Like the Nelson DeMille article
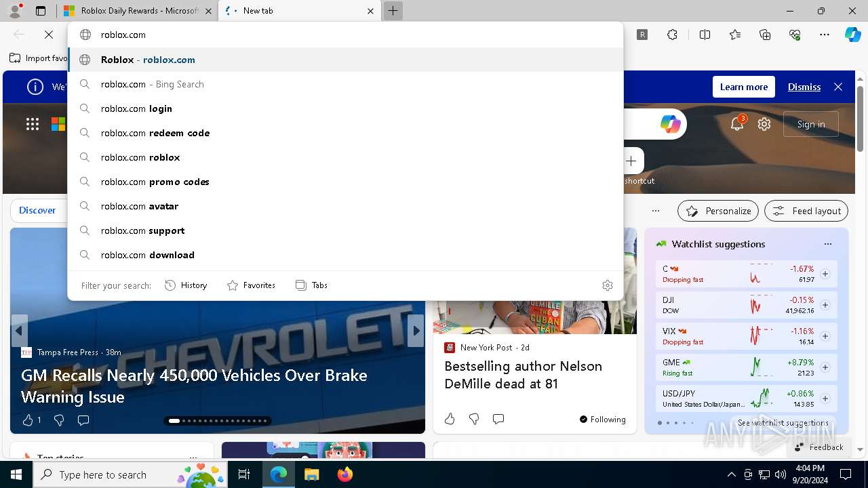 point(450,419)
